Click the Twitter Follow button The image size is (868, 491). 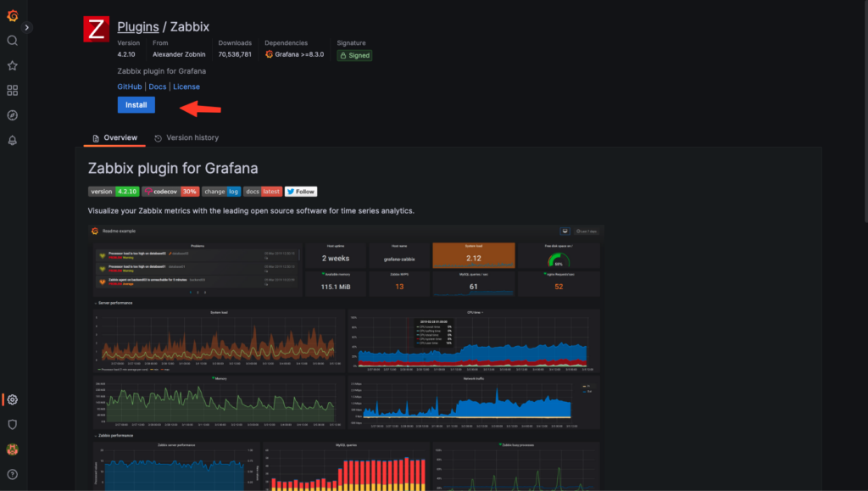point(301,192)
